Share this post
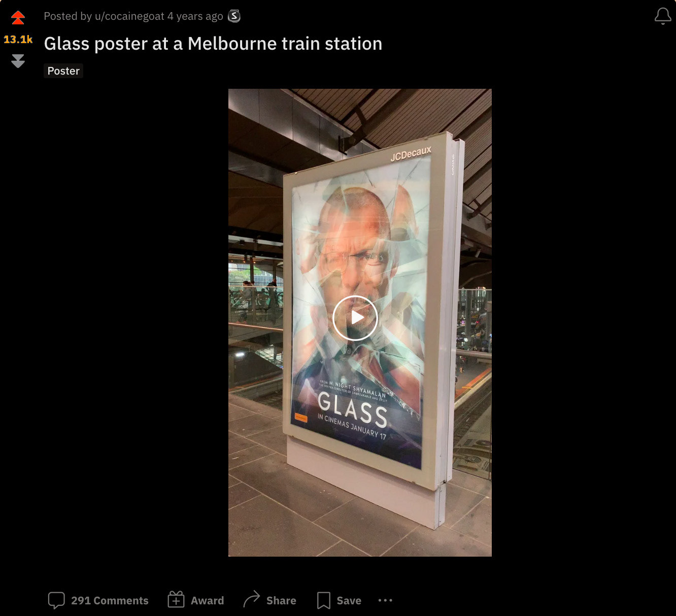Screen dimensions: 676x616 coord(270,600)
